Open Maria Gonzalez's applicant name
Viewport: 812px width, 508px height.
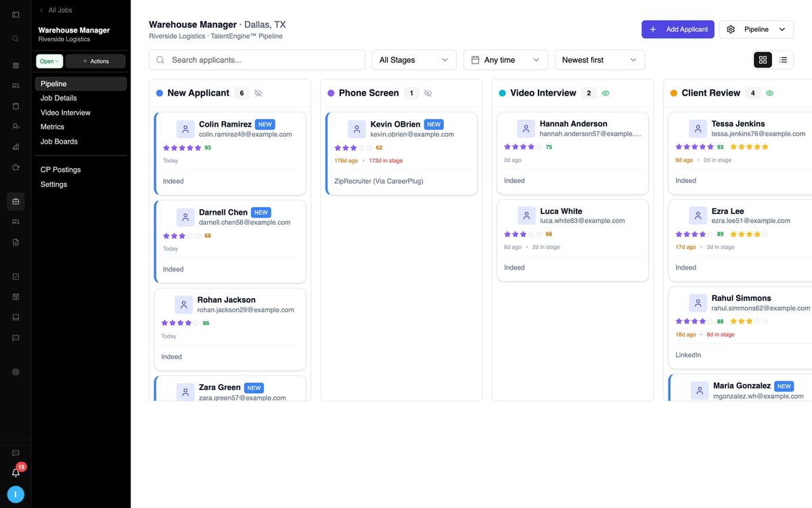click(742, 386)
